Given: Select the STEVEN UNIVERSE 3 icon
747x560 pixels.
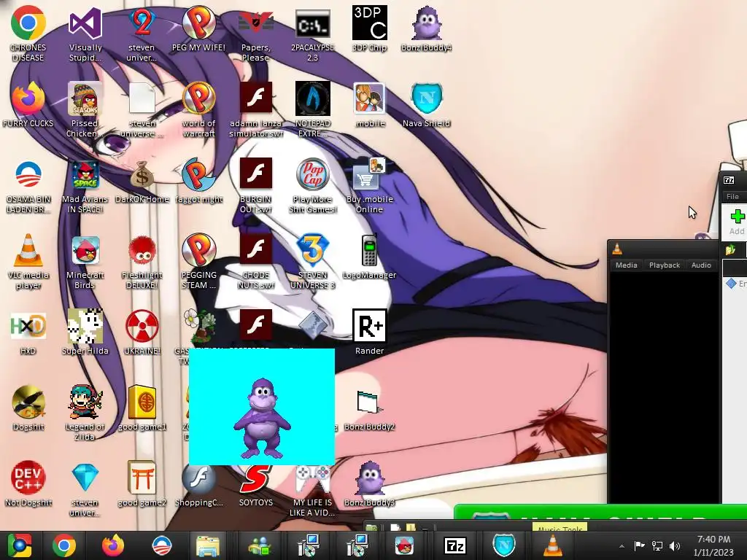Looking at the screenshot, I should 312,251.
